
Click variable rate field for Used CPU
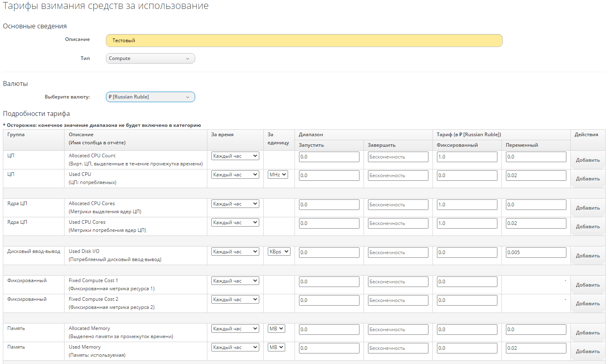536,176
